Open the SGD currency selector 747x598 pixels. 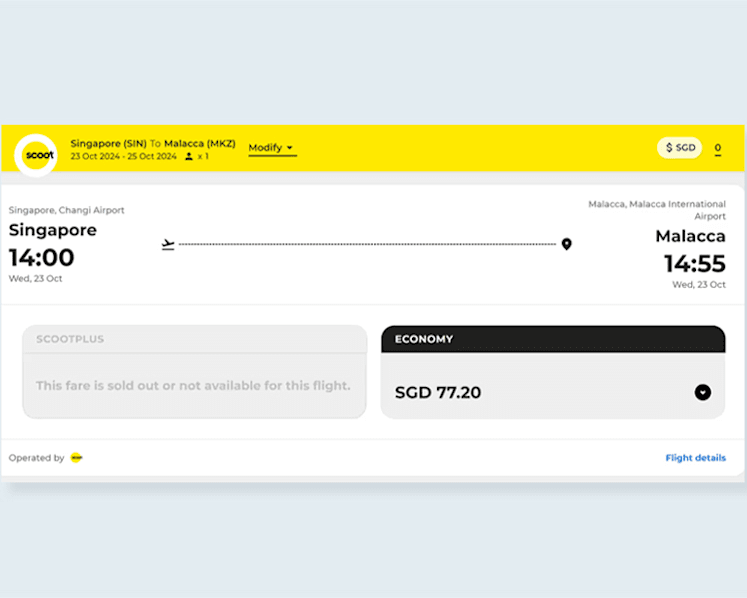[x=680, y=148]
